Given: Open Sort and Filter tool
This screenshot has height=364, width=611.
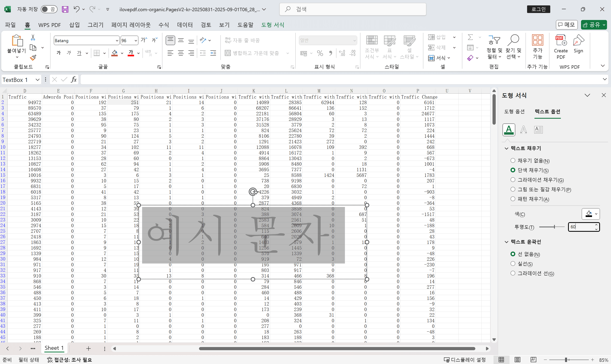Looking at the screenshot, I should tap(494, 47).
